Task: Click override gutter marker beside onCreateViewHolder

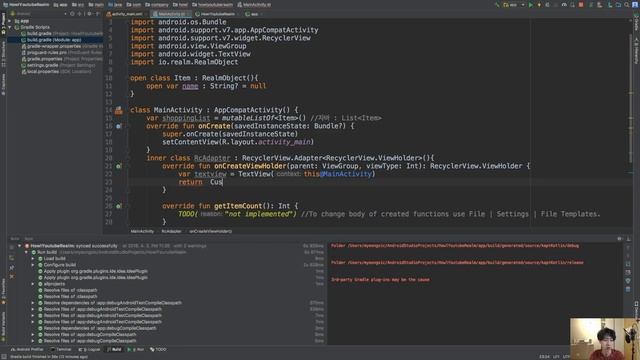Action: coord(118,166)
